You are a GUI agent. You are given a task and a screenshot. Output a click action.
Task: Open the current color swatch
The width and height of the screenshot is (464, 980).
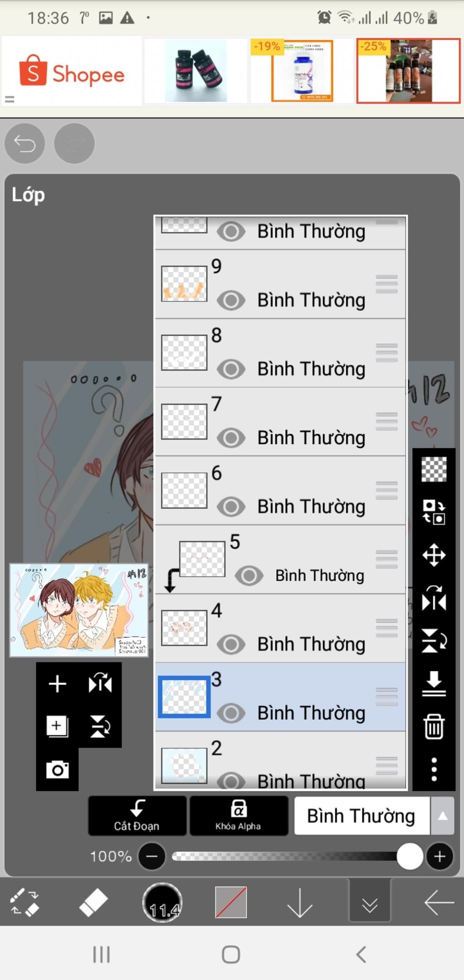(231, 902)
